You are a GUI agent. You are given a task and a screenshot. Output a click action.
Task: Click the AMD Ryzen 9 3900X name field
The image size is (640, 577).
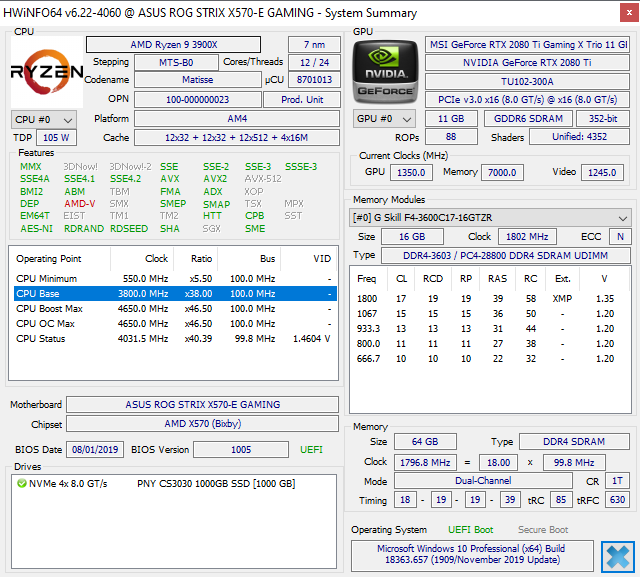pyautogui.click(x=173, y=44)
